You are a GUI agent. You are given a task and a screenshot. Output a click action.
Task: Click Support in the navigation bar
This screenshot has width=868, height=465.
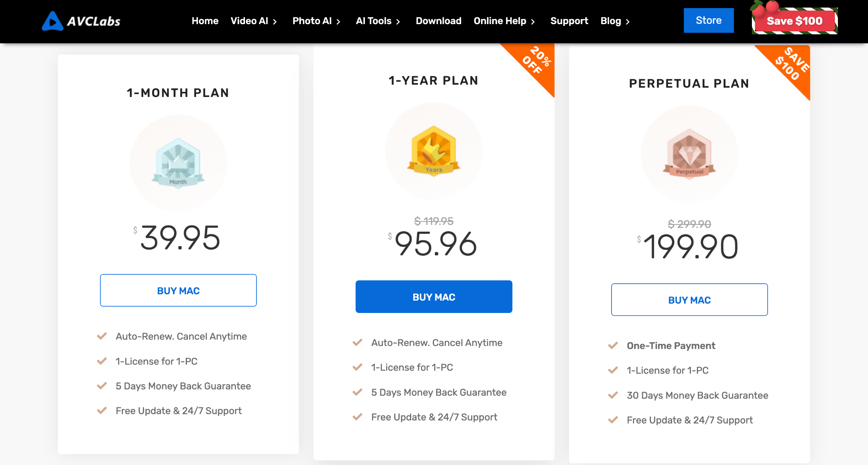coord(569,21)
